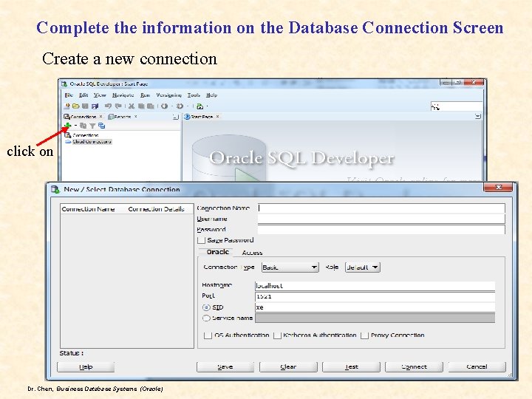Enable the Kerberos Authentication checkbox
The width and height of the screenshot is (532, 399).
(x=277, y=335)
